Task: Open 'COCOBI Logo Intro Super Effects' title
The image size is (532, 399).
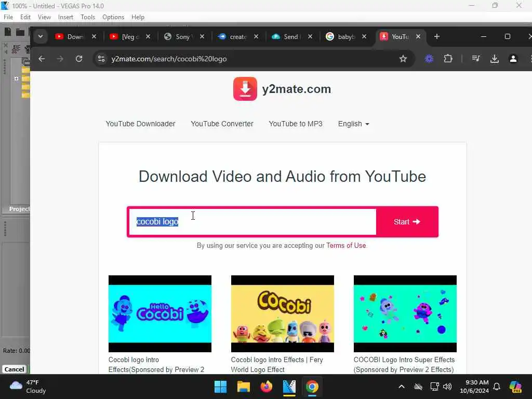Action: coord(404,365)
